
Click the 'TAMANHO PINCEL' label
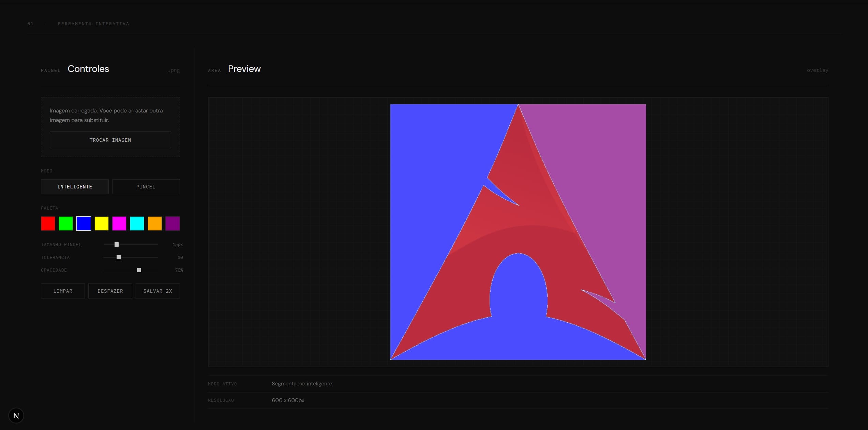61,245
